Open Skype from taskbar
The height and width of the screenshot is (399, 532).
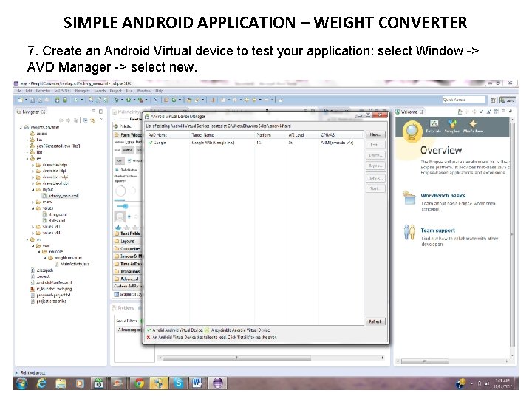pos(179,383)
